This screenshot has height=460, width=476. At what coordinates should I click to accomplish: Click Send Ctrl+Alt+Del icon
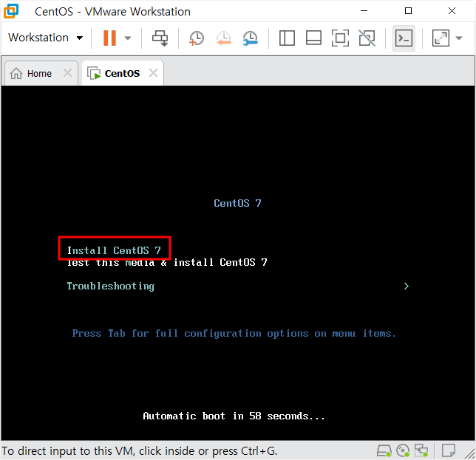[x=160, y=38]
